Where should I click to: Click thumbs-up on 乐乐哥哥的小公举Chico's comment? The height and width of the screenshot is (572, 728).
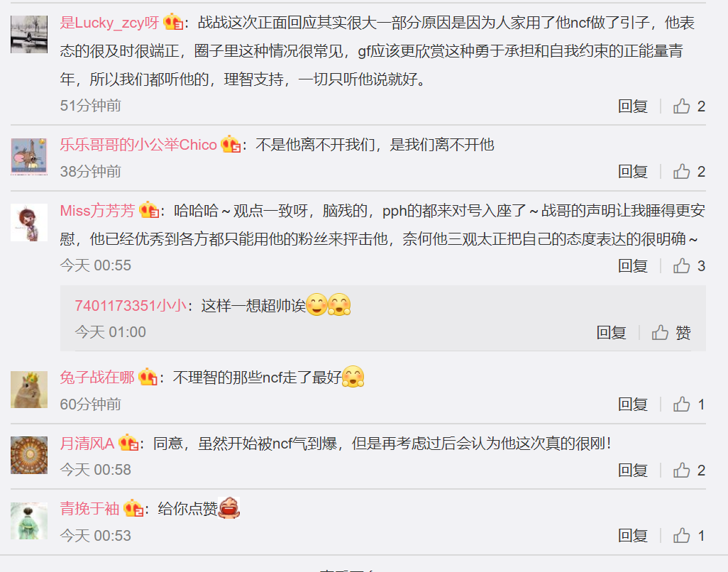point(689,172)
